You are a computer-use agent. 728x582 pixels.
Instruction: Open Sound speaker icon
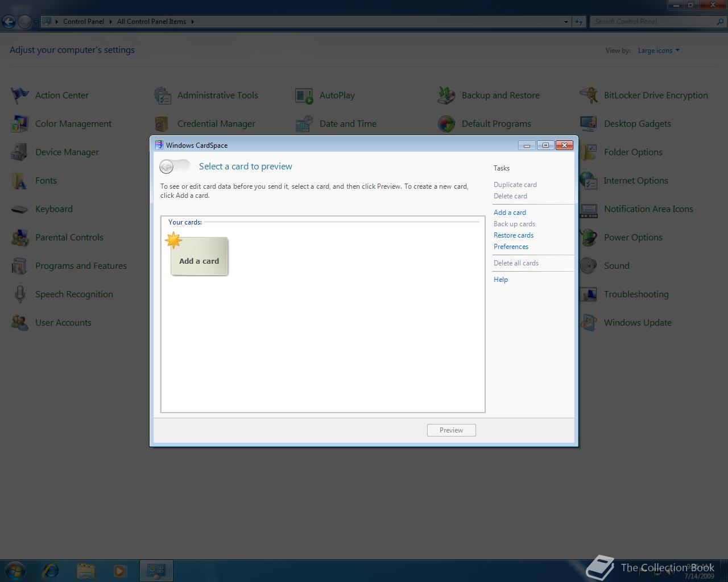coord(589,266)
